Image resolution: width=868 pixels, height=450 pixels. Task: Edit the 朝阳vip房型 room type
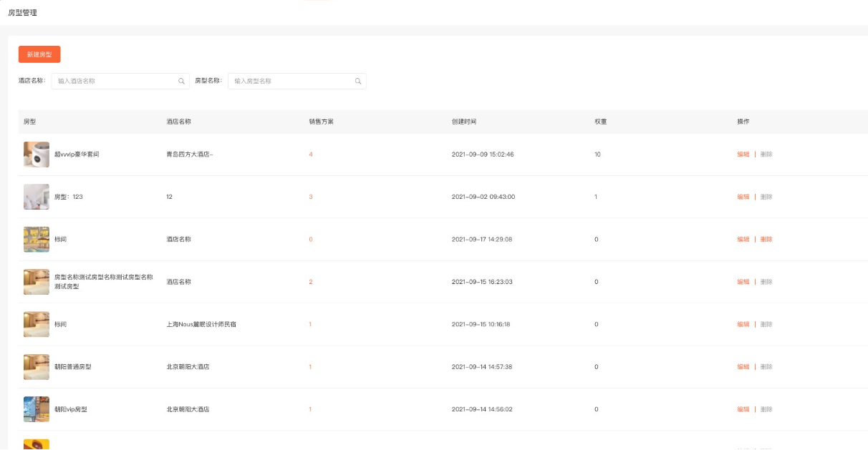click(743, 409)
